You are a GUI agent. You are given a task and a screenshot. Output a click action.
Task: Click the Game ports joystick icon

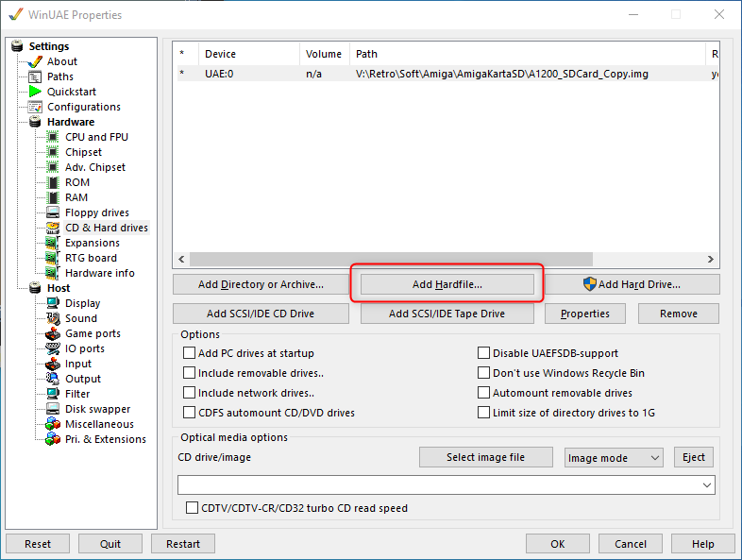click(x=53, y=333)
